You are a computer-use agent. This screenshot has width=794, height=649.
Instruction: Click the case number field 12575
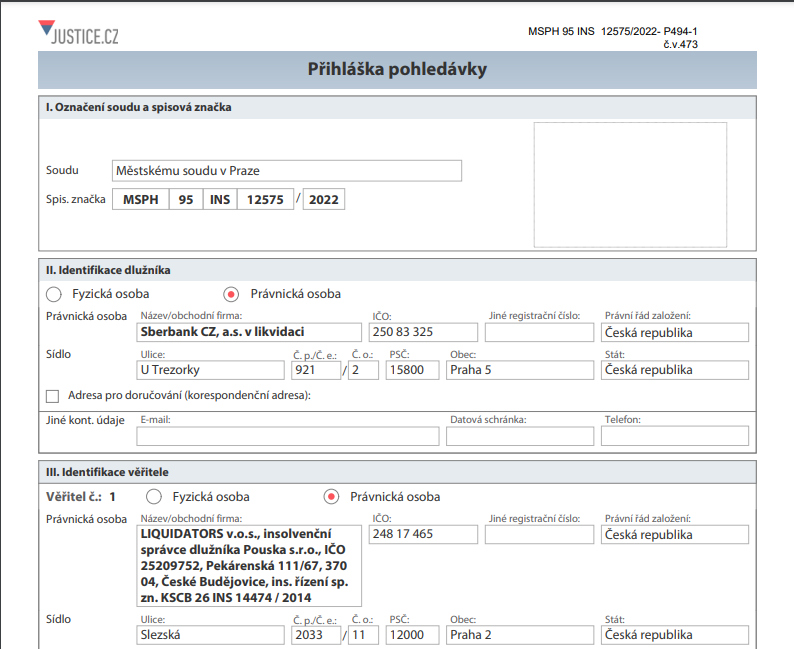pyautogui.click(x=266, y=199)
